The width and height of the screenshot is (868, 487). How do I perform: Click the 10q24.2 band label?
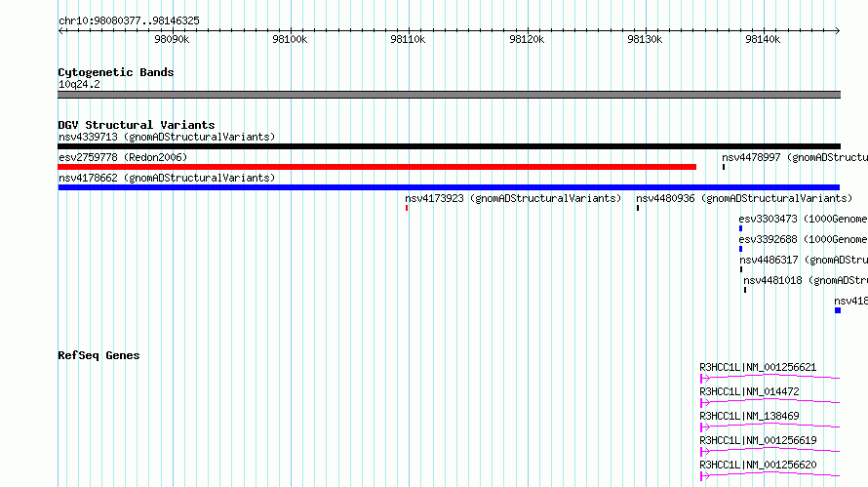(79, 84)
